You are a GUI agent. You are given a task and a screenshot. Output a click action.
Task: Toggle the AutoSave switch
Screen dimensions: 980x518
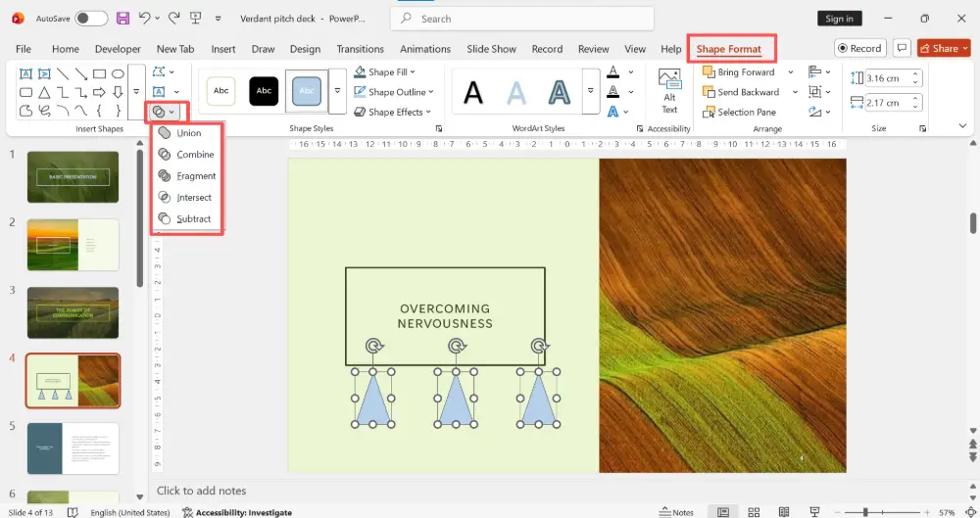click(91, 19)
